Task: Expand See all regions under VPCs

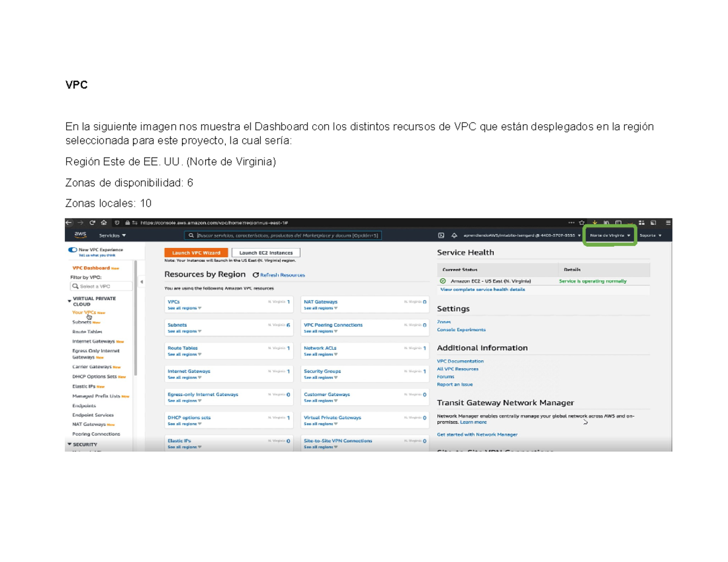Action: click(184, 308)
